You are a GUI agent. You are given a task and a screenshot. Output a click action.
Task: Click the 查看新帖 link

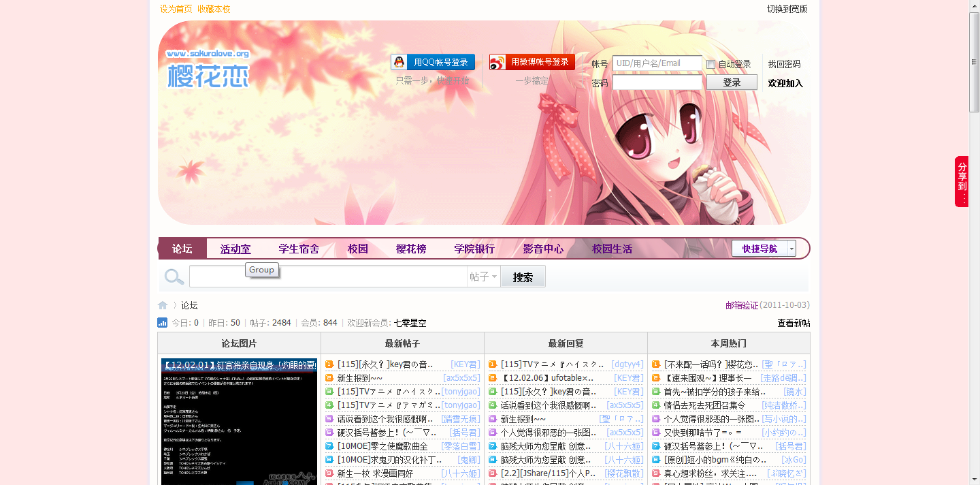pyautogui.click(x=794, y=323)
